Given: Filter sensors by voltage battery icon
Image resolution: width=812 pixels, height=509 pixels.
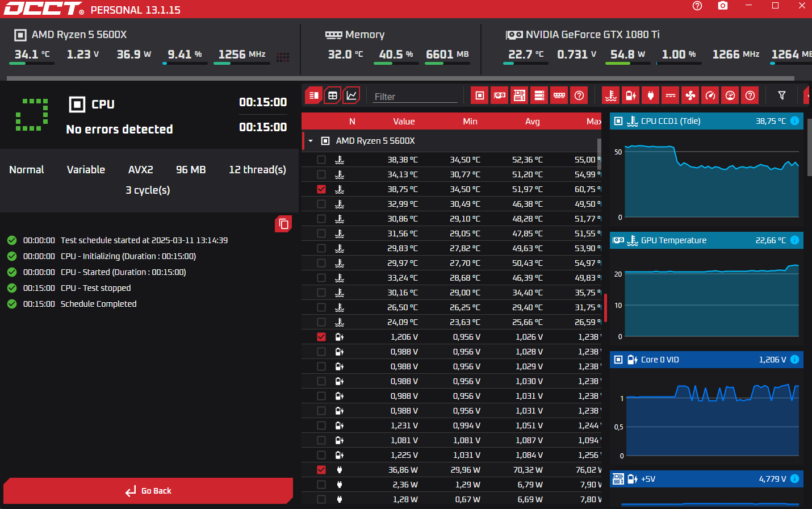Looking at the screenshot, I should click(631, 95).
